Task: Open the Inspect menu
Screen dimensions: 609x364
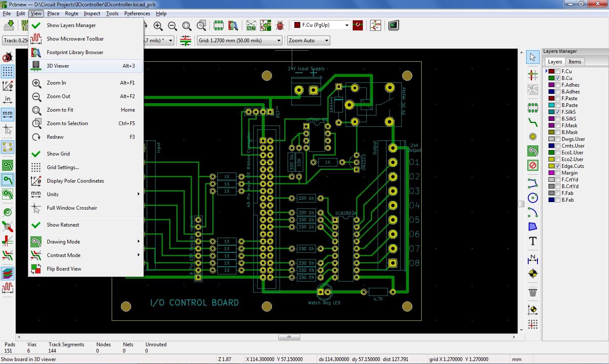Action: 92,14
